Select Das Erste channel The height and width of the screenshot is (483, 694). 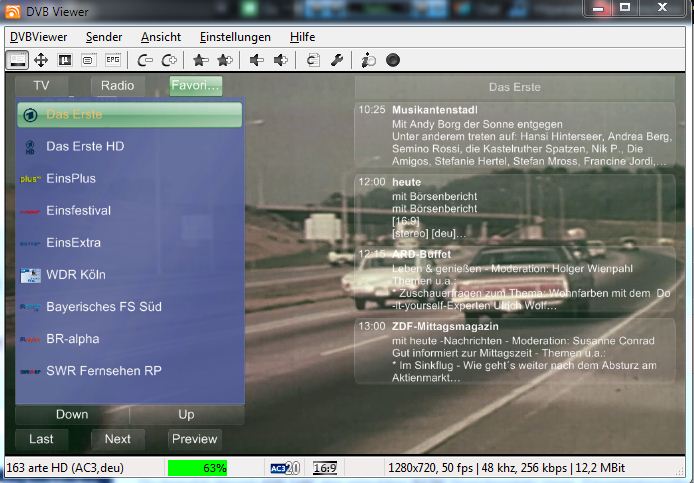(130, 115)
